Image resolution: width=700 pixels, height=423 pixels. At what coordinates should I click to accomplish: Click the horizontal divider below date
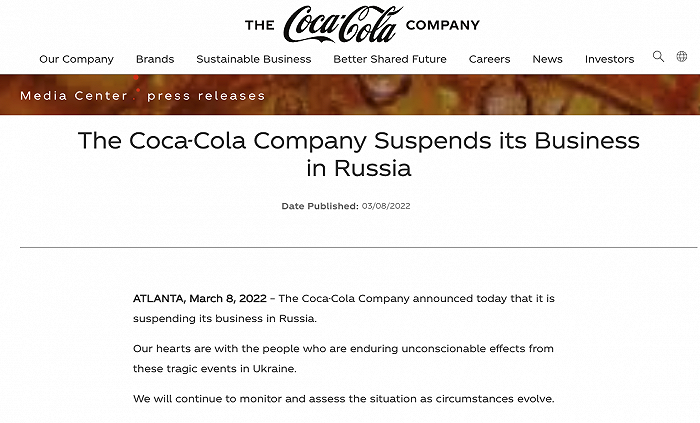click(358, 247)
